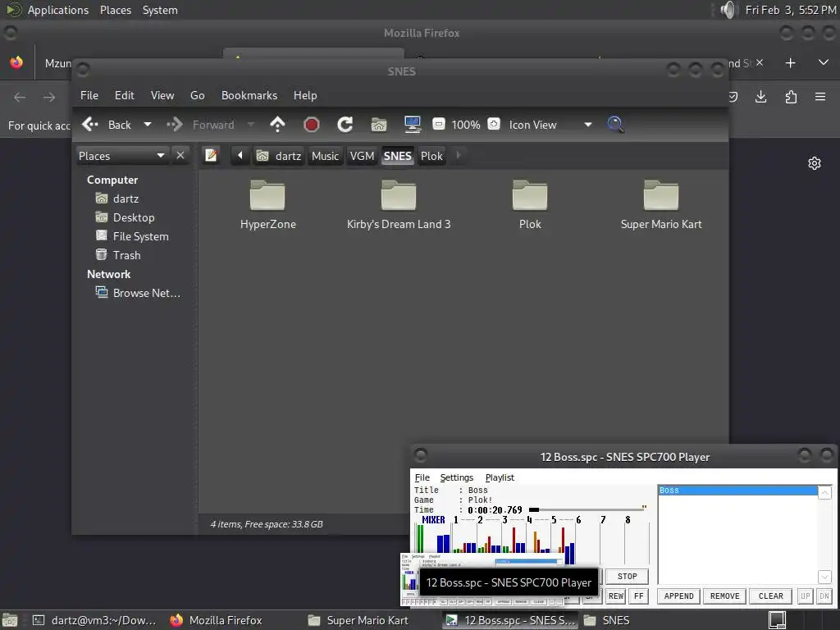Expand the Firefox list all tabs chevron
The image size is (840, 630).
coord(824,63)
